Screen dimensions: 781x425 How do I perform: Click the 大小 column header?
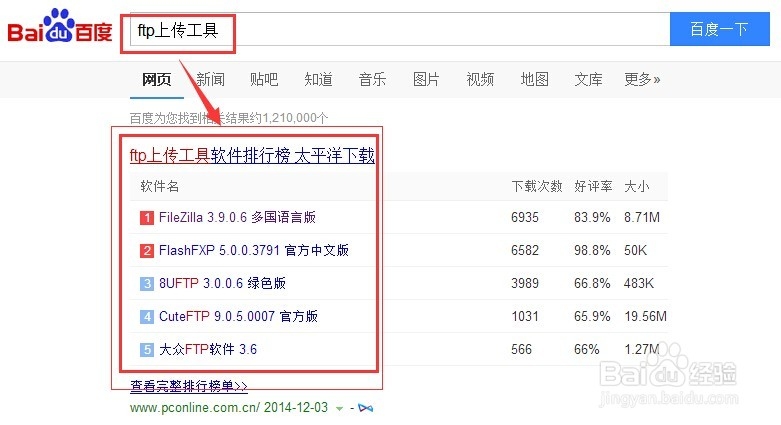(637, 186)
